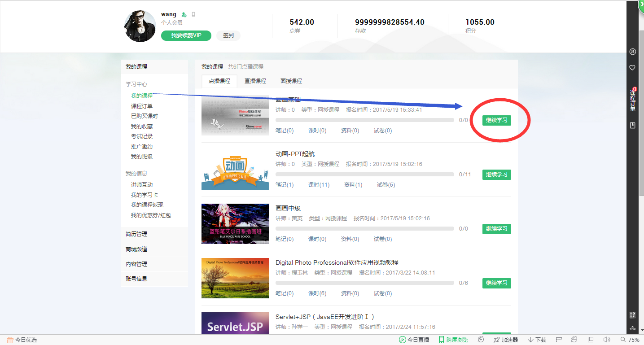The height and width of the screenshot is (345, 644).
Task: Switch to the 直播课程 tab
Action: [255, 81]
